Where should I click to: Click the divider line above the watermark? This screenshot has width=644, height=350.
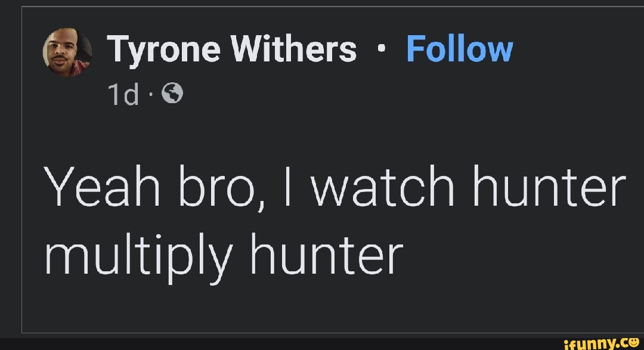pos(322,334)
